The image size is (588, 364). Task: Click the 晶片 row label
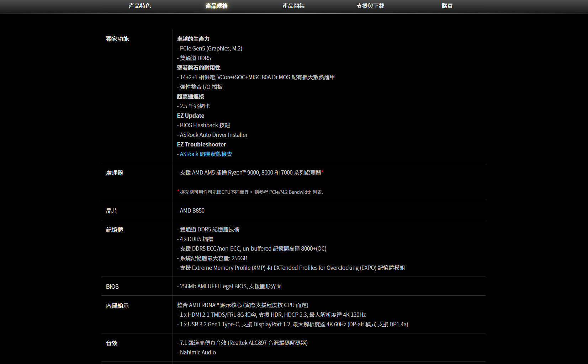pos(111,211)
